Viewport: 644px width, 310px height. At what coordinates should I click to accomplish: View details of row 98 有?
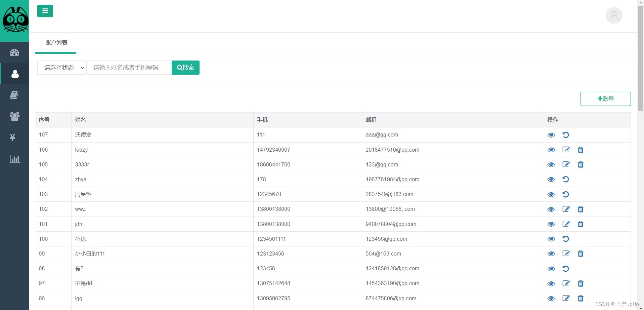coord(551,269)
